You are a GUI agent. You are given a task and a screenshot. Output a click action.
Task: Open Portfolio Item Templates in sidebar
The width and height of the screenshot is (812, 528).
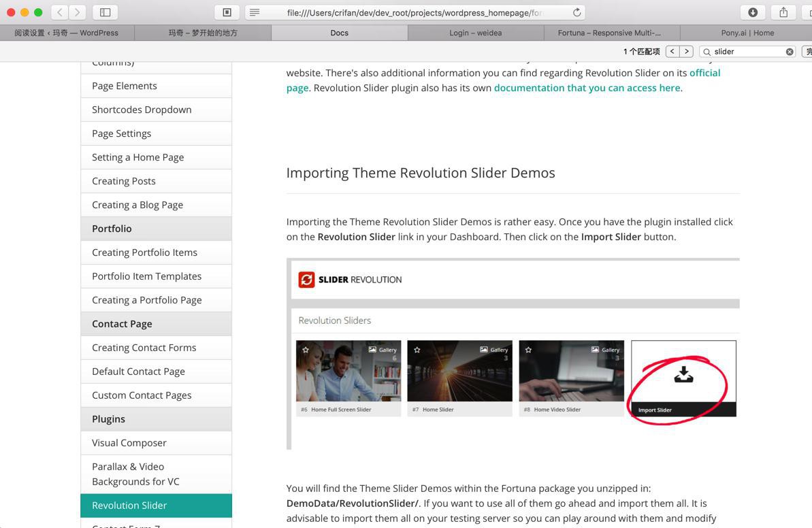pyautogui.click(x=157, y=276)
